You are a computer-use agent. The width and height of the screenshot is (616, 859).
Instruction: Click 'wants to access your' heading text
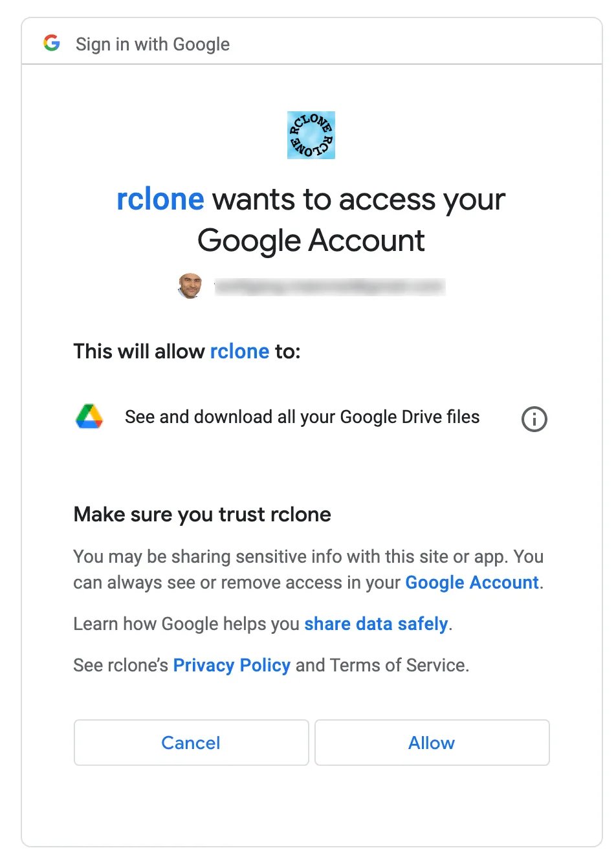[x=358, y=199]
